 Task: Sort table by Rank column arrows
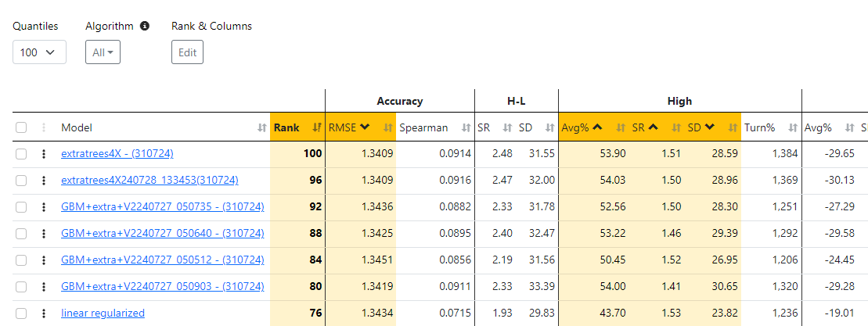pyautogui.click(x=317, y=127)
